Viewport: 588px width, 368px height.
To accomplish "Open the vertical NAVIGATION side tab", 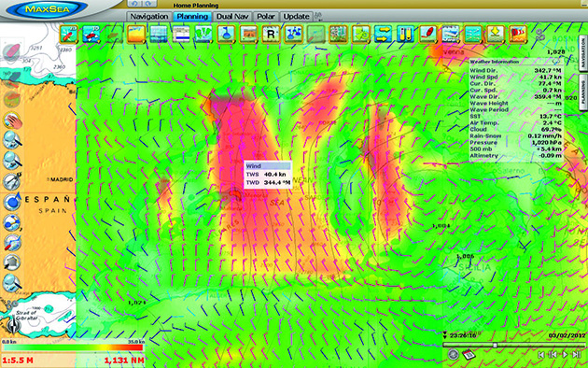I will [x=582, y=53].
